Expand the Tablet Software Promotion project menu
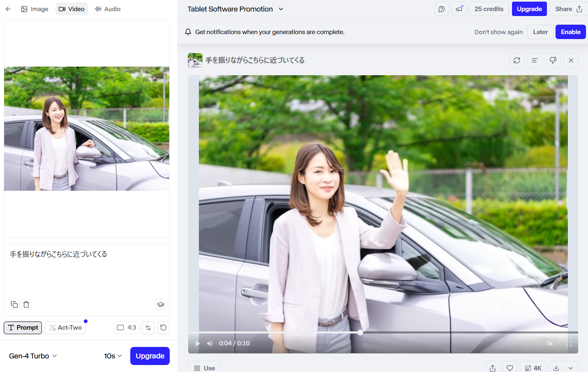The height and width of the screenshot is (372, 588). (281, 9)
